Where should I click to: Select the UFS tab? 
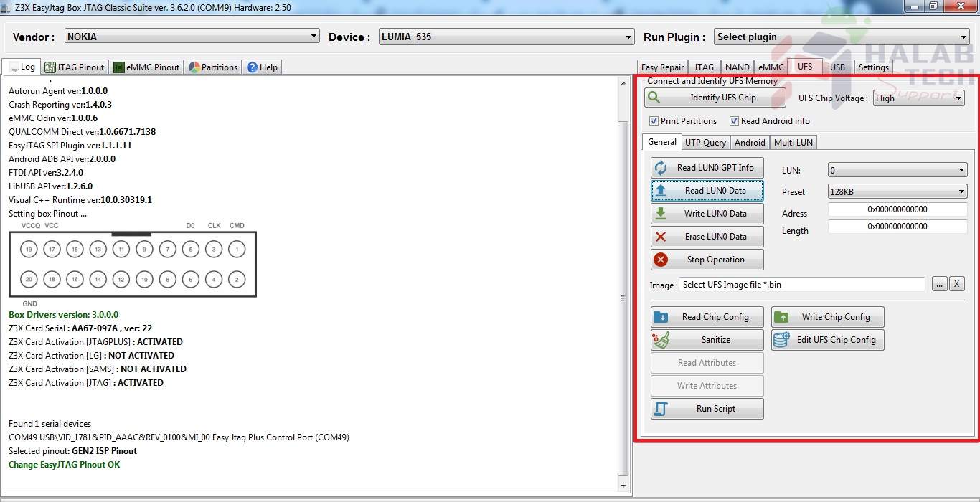coord(805,66)
